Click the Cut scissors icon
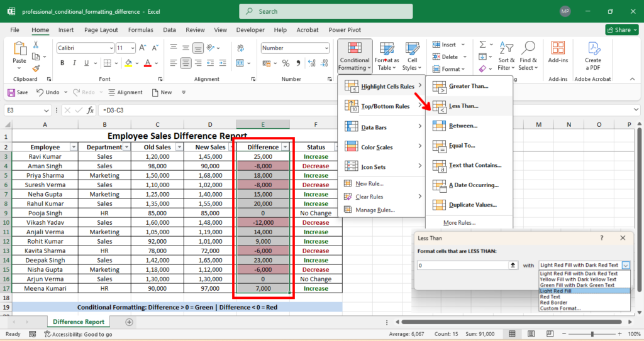This screenshot has height=341, width=644. tap(36, 45)
